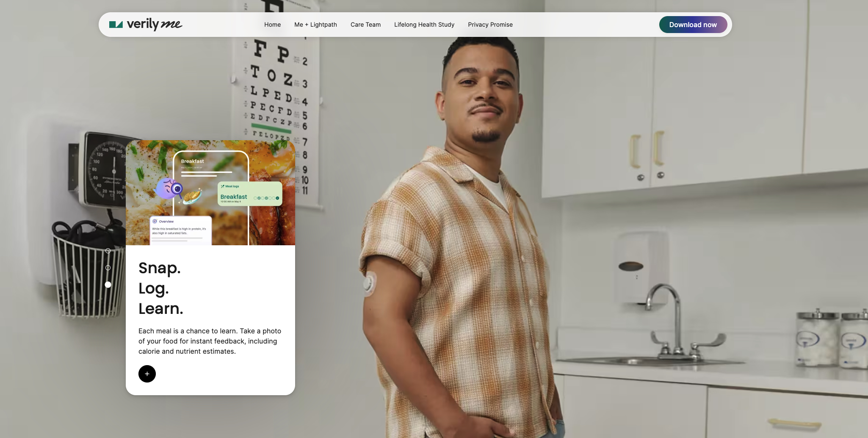Click the filled teal checkmark in Meal logs
The image size is (868, 438).
[x=277, y=198]
